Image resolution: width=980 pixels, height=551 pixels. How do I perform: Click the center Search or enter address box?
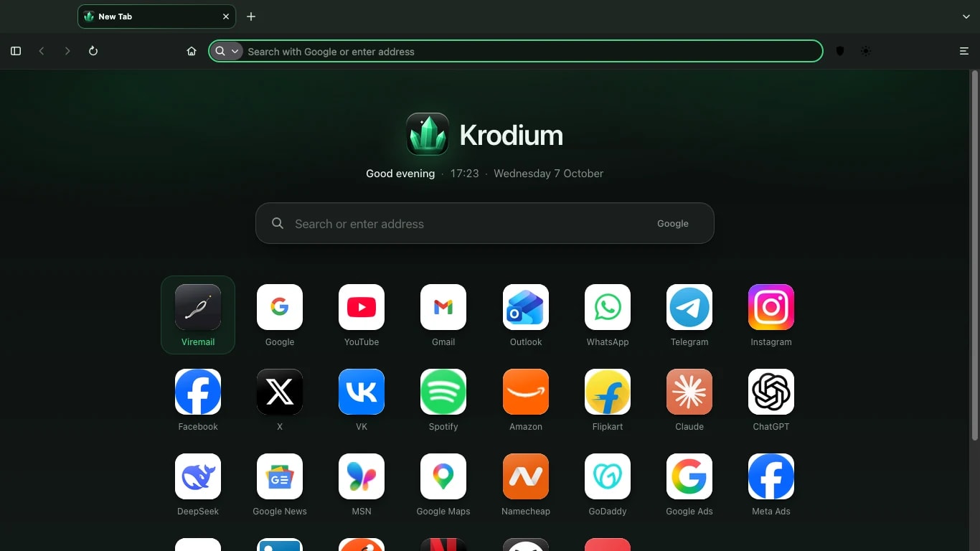485,223
